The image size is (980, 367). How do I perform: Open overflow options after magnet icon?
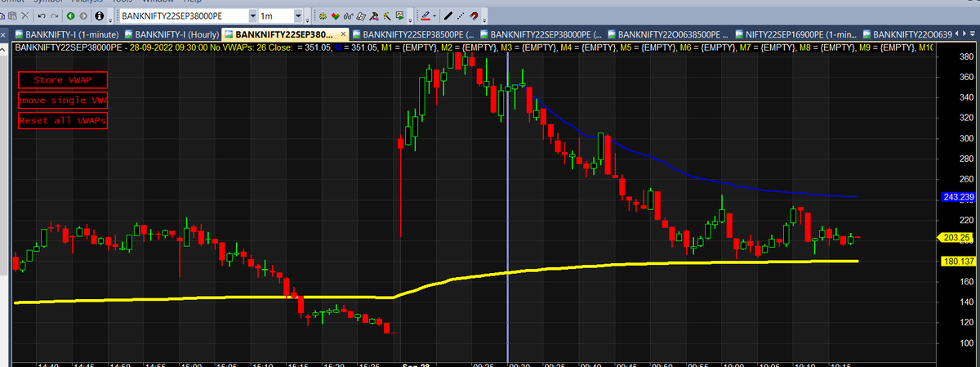(x=484, y=18)
